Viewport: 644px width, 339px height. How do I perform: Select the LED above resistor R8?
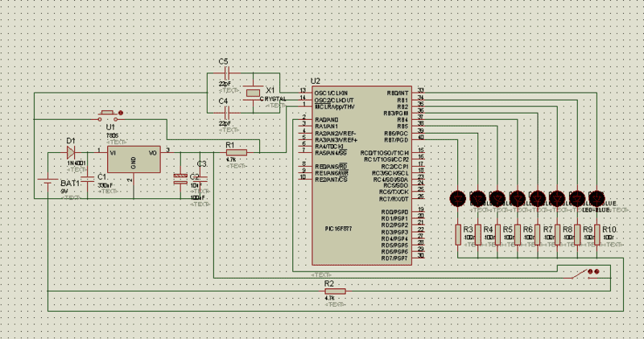(x=557, y=199)
